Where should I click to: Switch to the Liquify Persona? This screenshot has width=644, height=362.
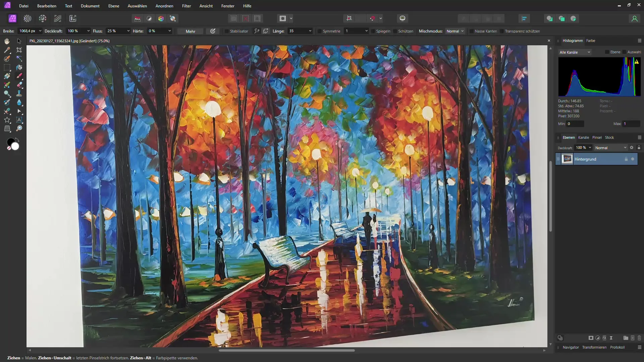(28, 18)
